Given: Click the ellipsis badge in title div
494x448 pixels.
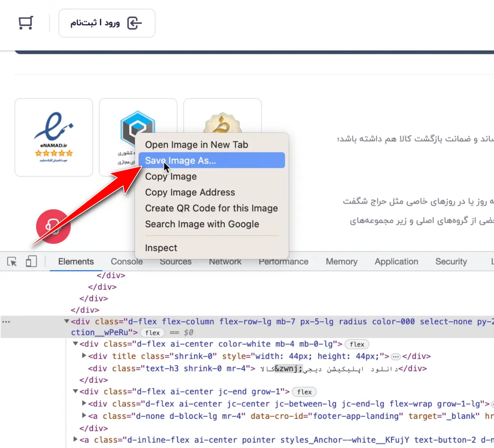Looking at the screenshot, I should (395, 356).
